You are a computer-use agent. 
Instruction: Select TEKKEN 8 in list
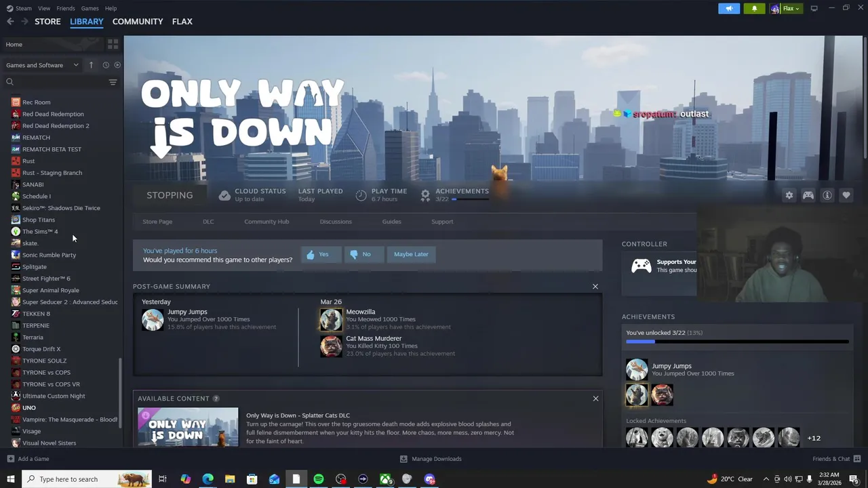coord(36,314)
